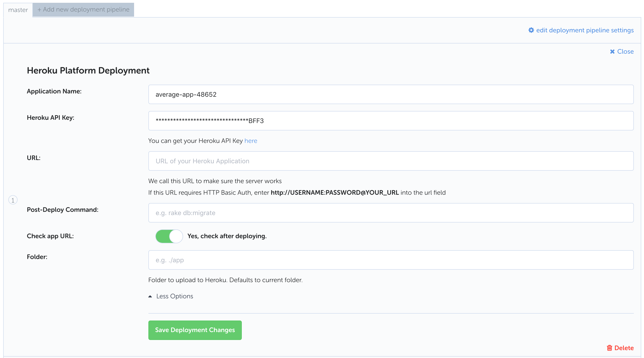Click the 'Folder:' label

pos(37,257)
